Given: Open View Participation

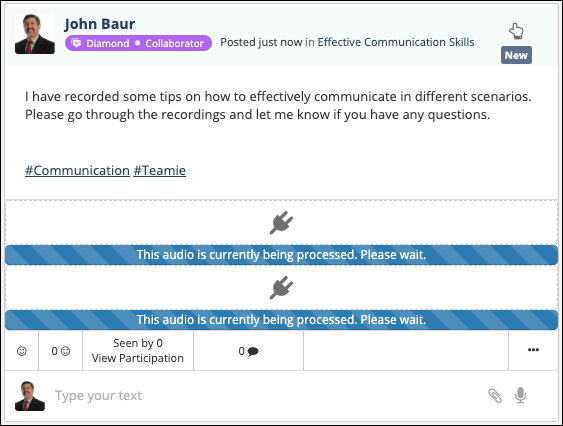Looking at the screenshot, I should [x=138, y=358].
